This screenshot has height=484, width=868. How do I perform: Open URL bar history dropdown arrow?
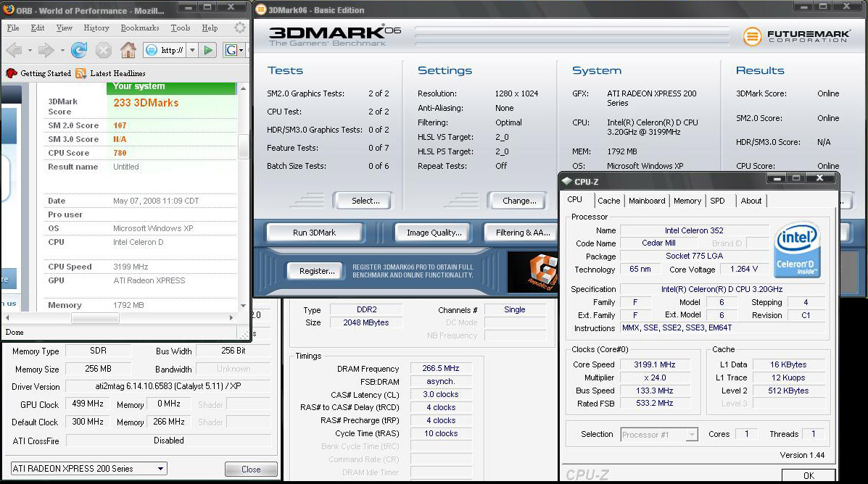tap(192, 50)
